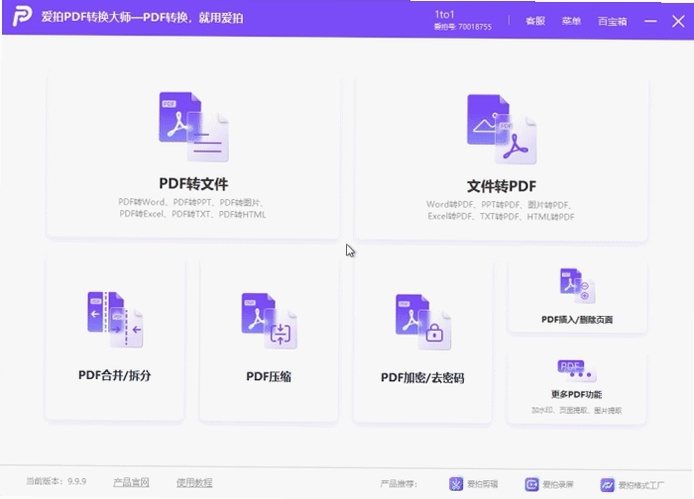Open the 文件转PDF card icon
The width and height of the screenshot is (694, 499).
501,129
